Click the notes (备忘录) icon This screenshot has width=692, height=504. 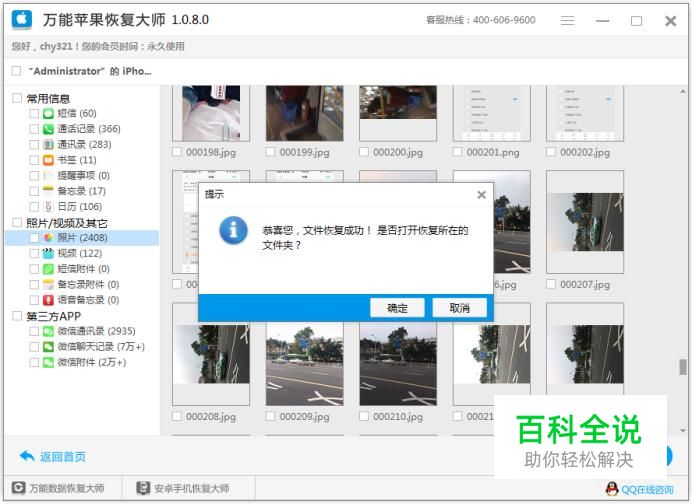pyautogui.click(x=48, y=191)
